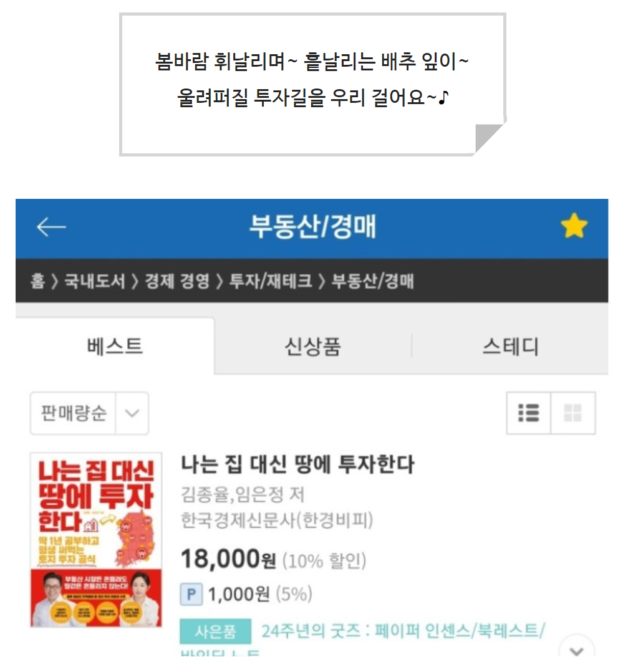
Task: Open 국내도서 breadcrumb link
Action: tap(95, 281)
